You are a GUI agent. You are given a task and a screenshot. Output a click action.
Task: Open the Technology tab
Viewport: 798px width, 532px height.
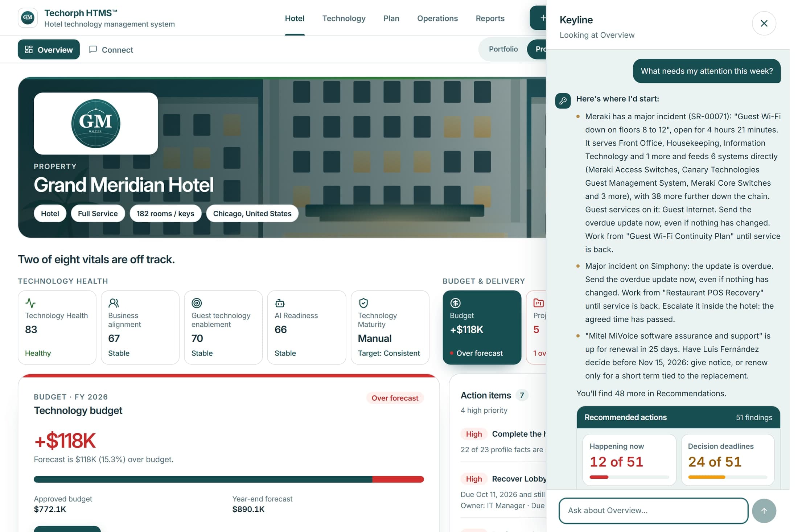click(x=344, y=18)
